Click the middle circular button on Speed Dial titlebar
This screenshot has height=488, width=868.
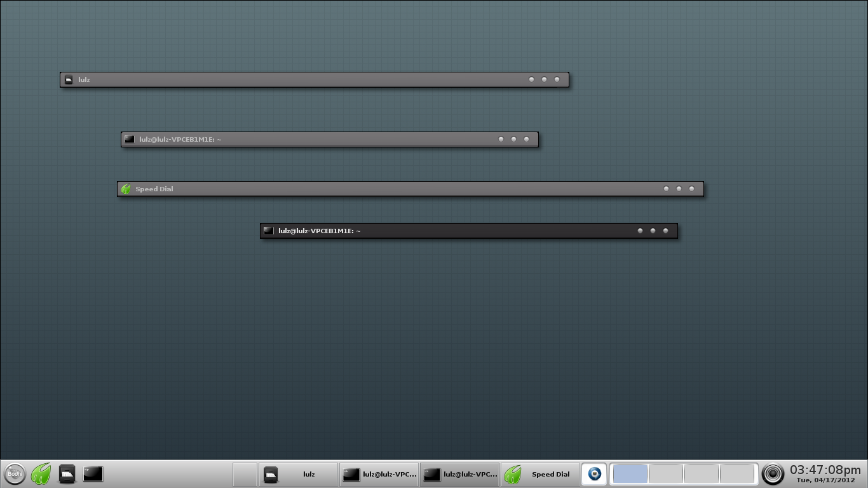pyautogui.click(x=679, y=188)
